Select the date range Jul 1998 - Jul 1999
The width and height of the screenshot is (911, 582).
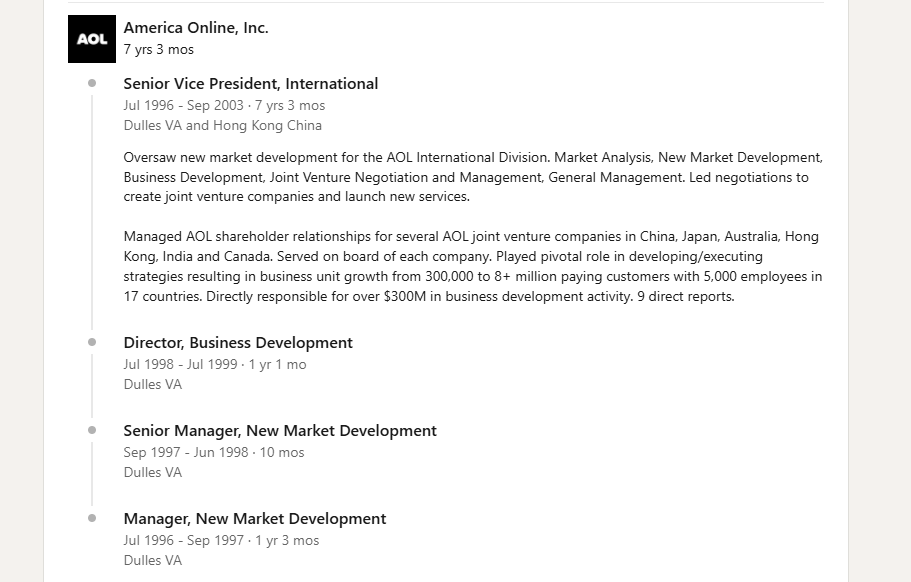point(180,364)
